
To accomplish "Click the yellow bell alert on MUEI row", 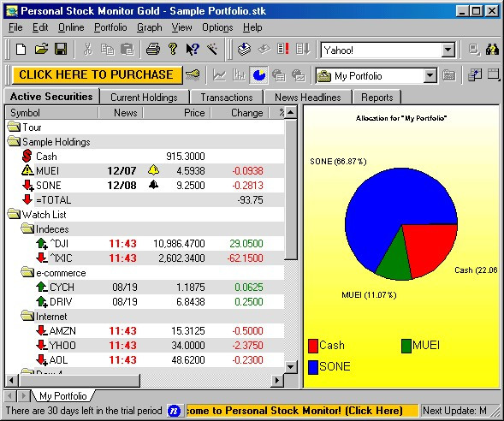I will [x=154, y=170].
